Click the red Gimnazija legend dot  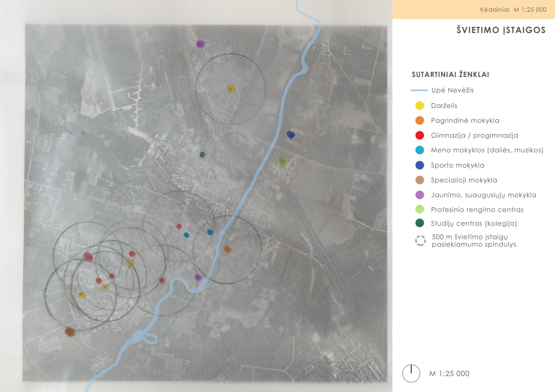[x=419, y=135]
